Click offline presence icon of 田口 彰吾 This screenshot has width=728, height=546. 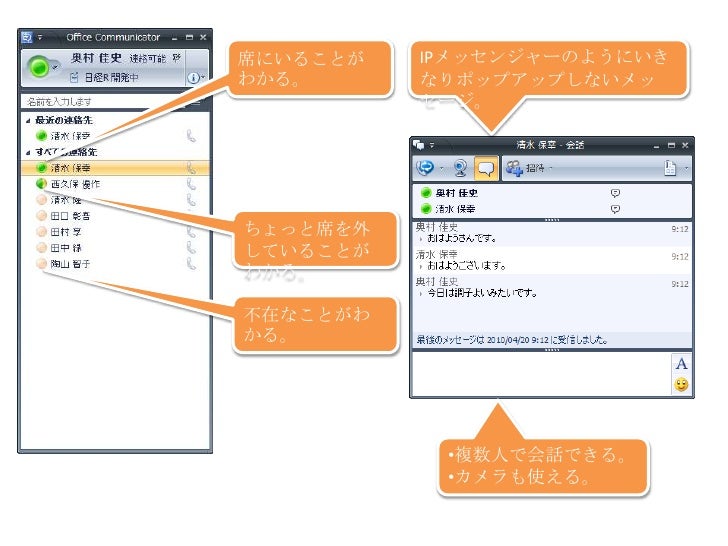pos(41,216)
